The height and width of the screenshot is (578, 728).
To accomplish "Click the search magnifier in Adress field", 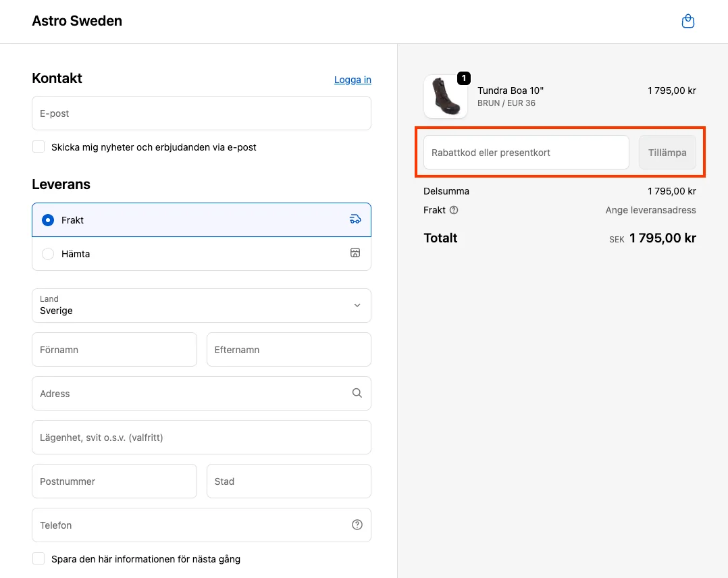I will [x=357, y=393].
